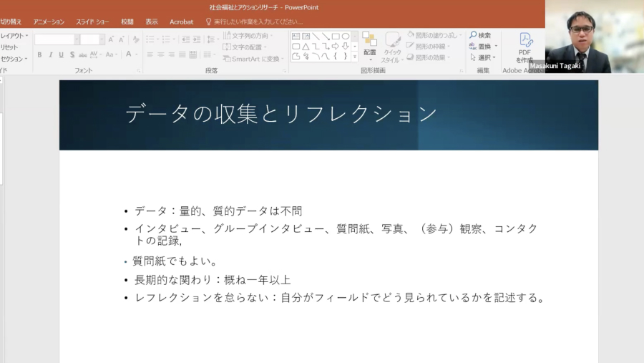Click the Bold formatting icon
Image resolution: width=644 pixels, height=363 pixels.
[x=39, y=54]
